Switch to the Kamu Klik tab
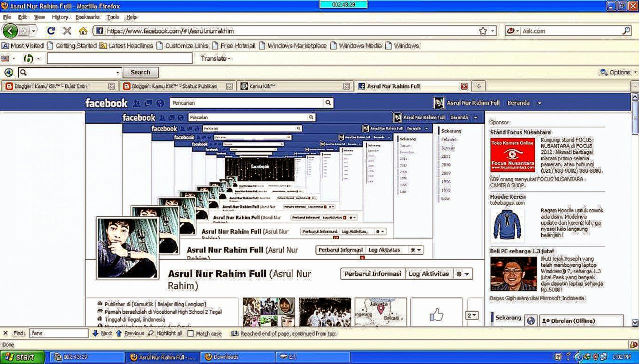Image resolution: width=639 pixels, height=364 pixels. (294, 86)
